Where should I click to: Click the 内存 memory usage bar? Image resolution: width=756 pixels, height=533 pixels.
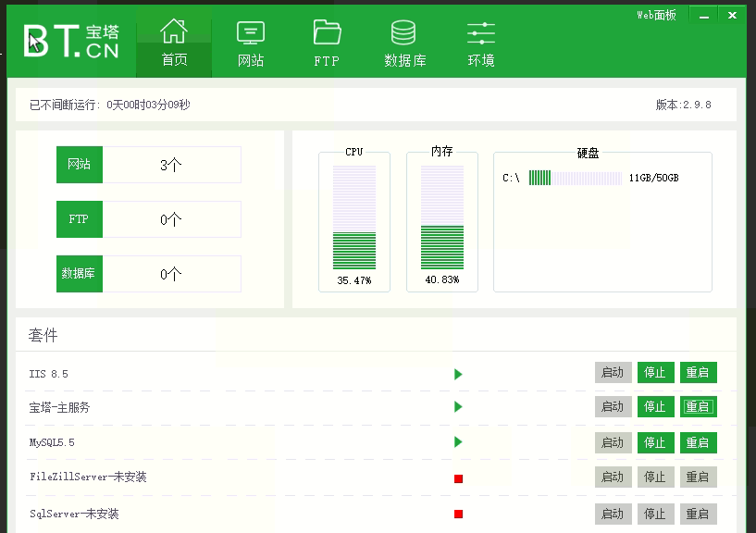[442, 217]
